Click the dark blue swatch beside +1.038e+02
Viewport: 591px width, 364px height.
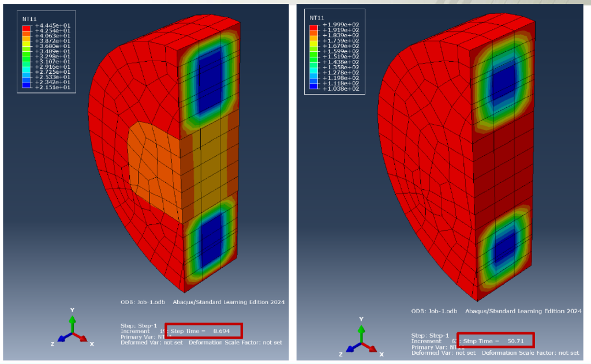(313, 87)
